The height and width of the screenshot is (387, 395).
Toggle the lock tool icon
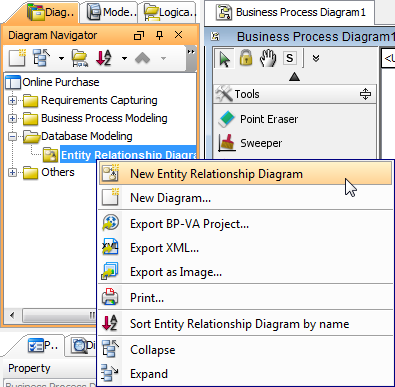tap(246, 58)
